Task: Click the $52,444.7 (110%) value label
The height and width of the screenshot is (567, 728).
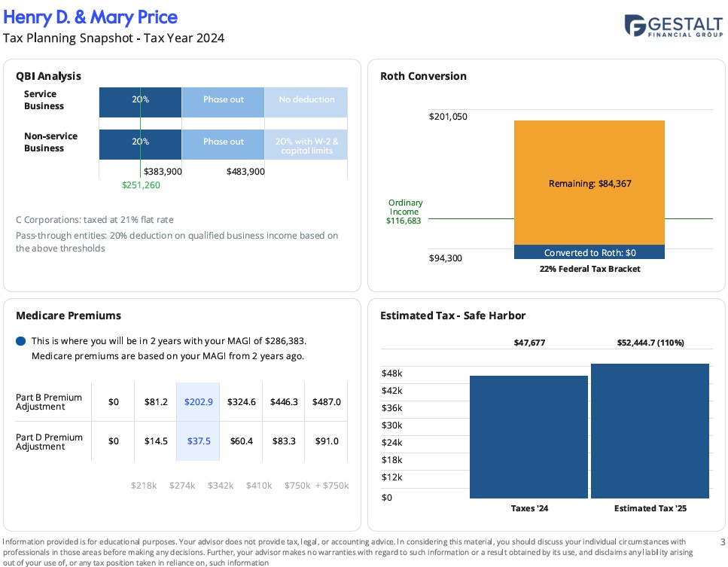Action: (650, 343)
